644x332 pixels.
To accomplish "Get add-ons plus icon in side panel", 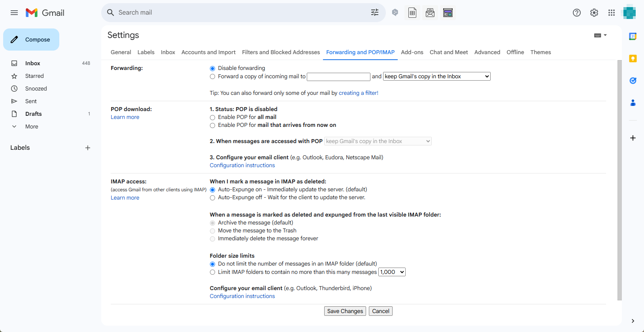I will tap(633, 138).
